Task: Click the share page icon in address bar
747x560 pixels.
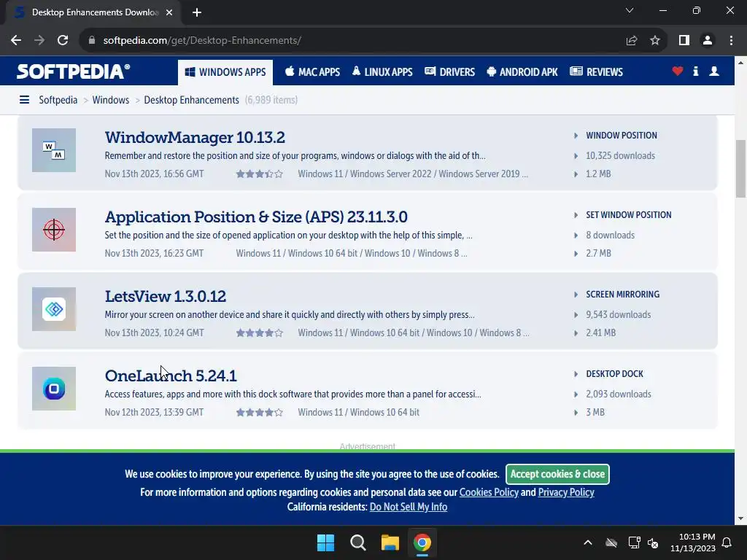Action: (632, 41)
